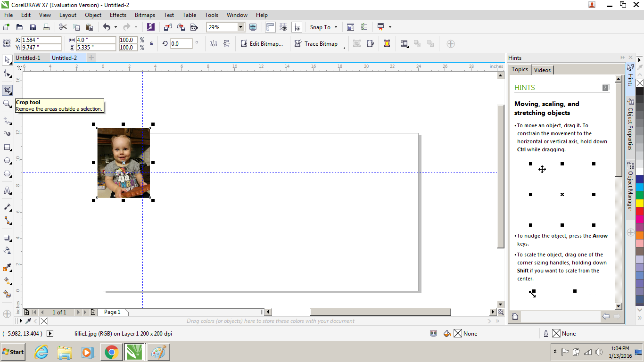Mirror the bitmap horizontally
The image size is (644, 362).
213,44
